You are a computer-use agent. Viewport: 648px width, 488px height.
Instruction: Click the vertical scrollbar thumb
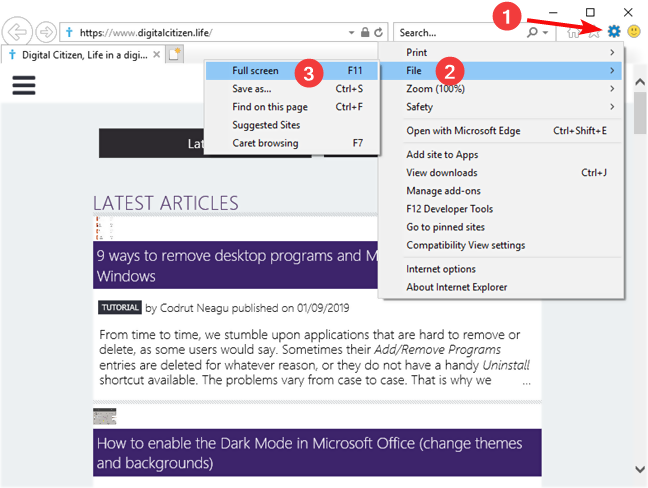[640, 112]
